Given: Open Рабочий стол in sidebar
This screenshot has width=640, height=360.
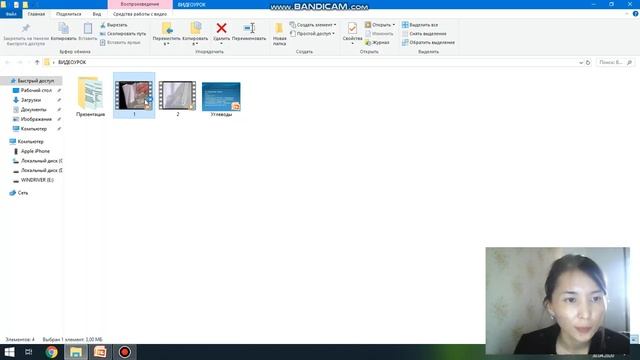Looking at the screenshot, I should click(x=36, y=90).
